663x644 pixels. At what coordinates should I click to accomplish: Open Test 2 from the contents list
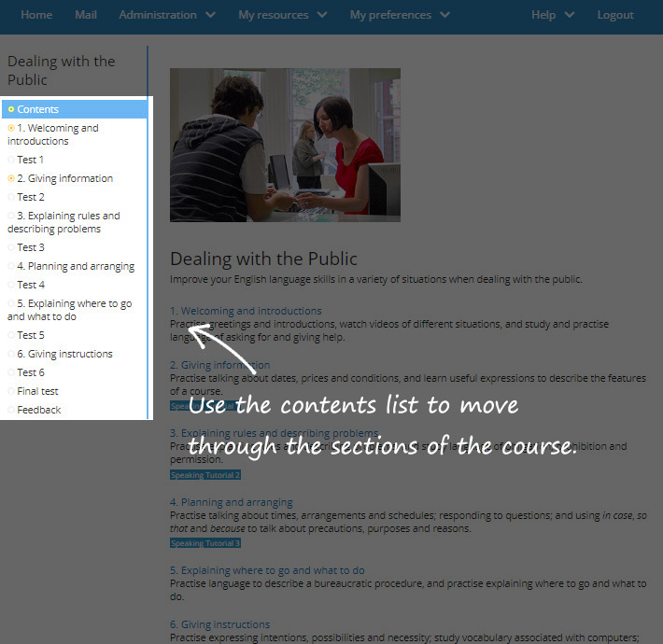coord(31,197)
